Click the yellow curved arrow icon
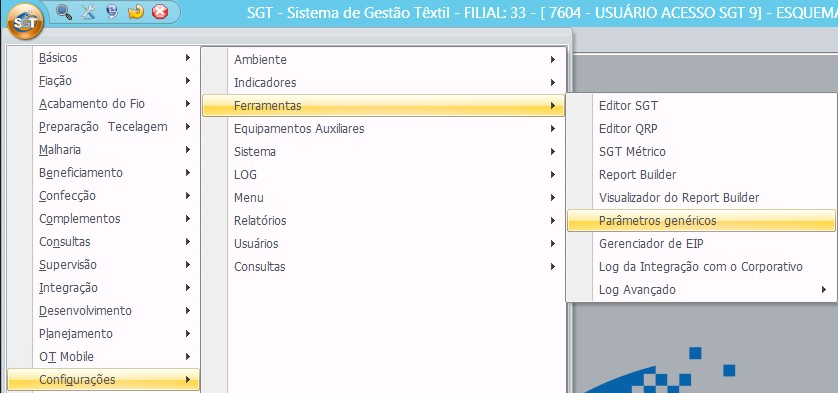The image size is (838, 393). click(x=136, y=12)
